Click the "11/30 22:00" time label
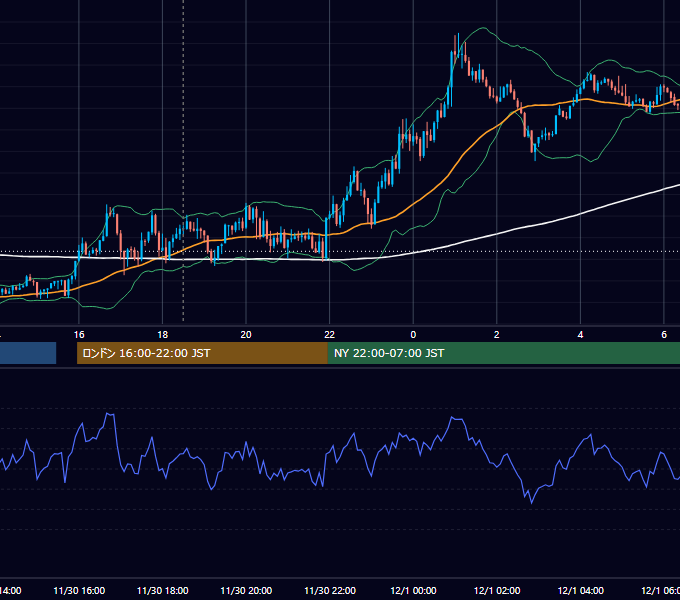 click(330, 590)
